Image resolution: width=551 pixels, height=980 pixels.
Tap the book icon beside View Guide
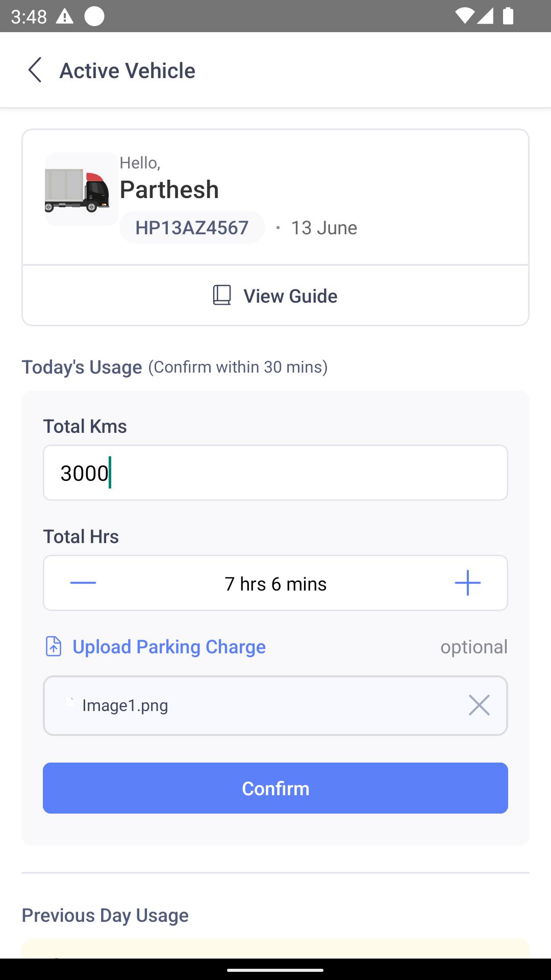point(222,296)
